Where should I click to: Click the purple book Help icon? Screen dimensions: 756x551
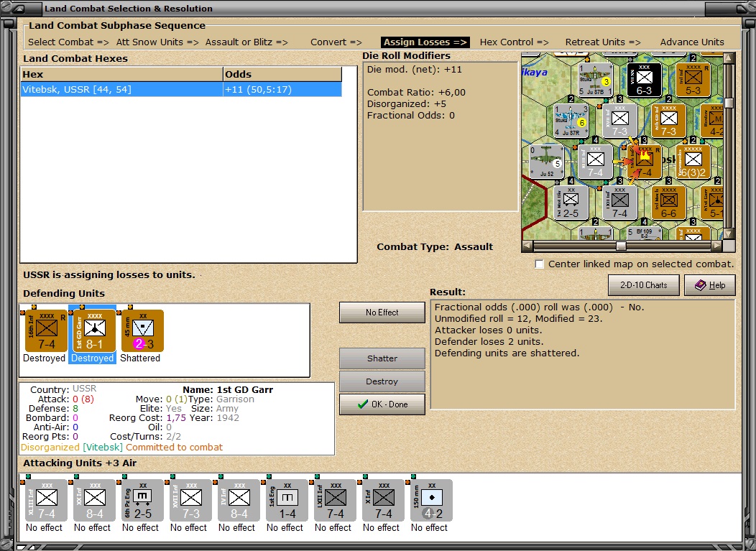[700, 285]
